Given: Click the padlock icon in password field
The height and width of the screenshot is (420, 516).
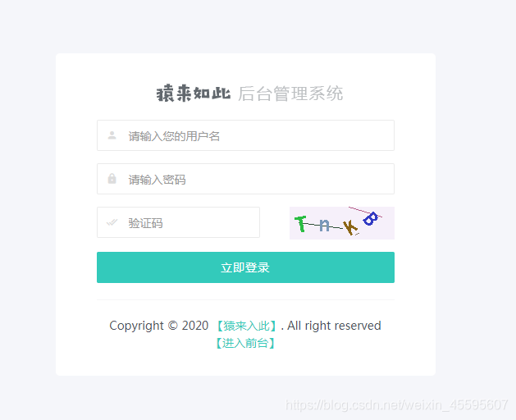Looking at the screenshot, I should coord(112,179).
